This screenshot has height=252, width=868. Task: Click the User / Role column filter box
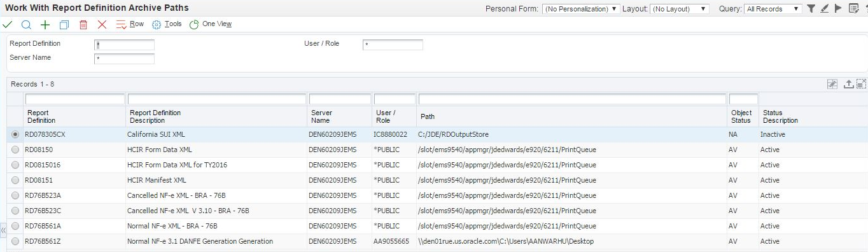coord(395,99)
